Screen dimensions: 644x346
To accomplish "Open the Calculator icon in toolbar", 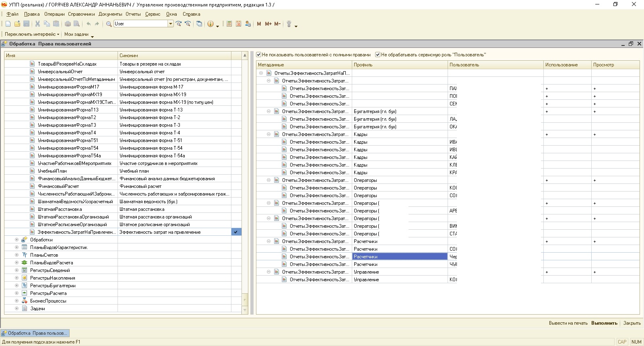I will click(229, 24).
